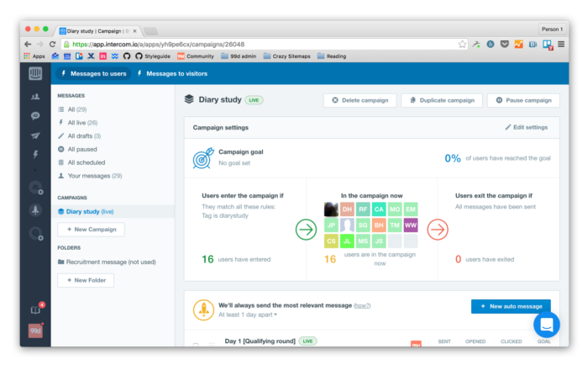This screenshot has width=588, height=365.
Task: Select the Messages to users tab
Action: [x=92, y=73]
